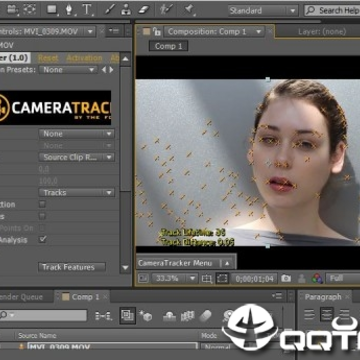The image size is (360, 360).
Task: Close the Comp 1 timeline tab
Action: (x=105, y=297)
